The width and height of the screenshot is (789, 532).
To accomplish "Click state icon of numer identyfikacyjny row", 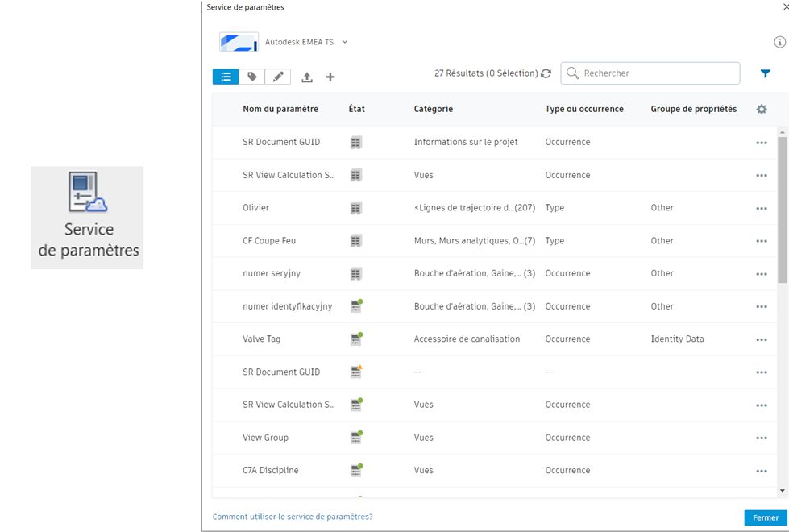I will [x=356, y=306].
